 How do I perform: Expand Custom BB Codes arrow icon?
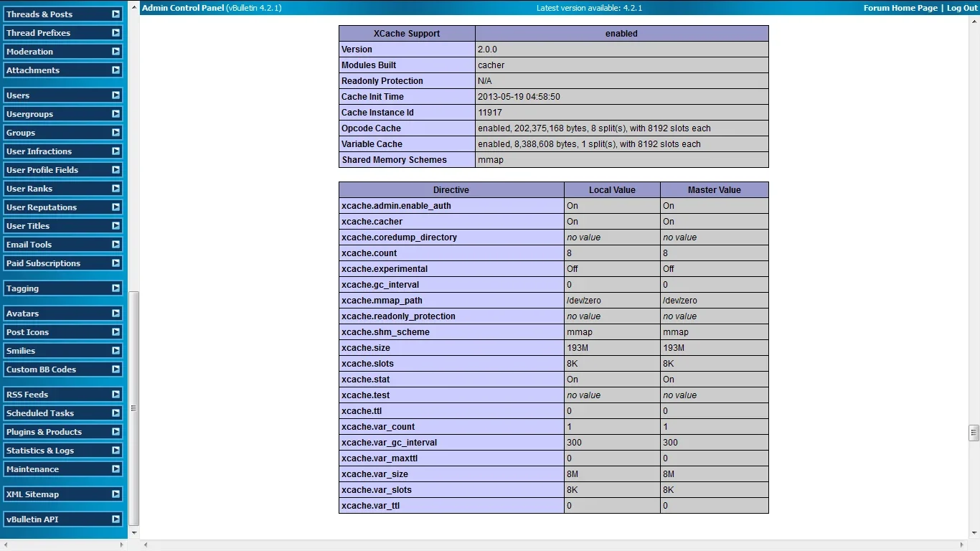pos(116,369)
